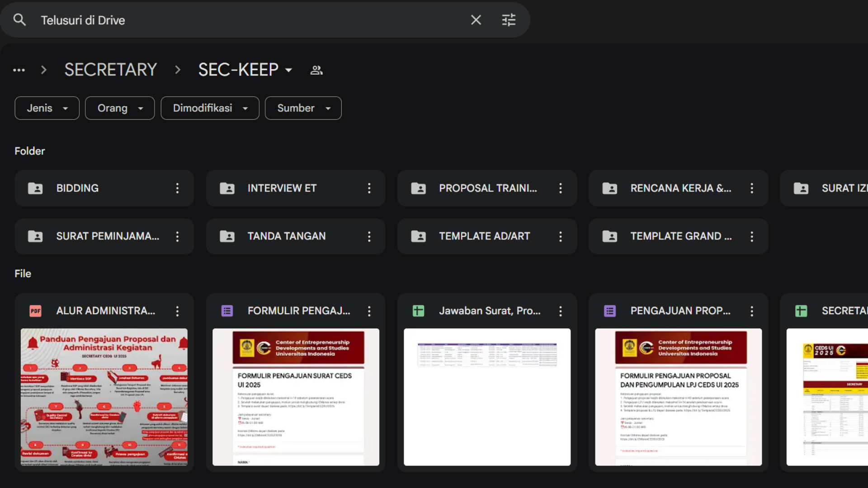
Task: Click the PDF icon of ALUR ADMINISTRA file
Action: (x=35, y=311)
